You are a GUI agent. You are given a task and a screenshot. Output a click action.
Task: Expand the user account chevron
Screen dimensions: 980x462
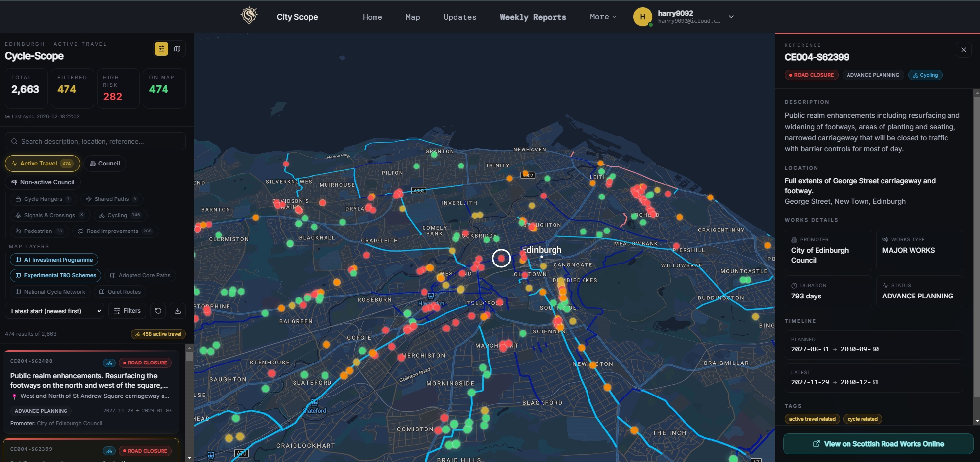731,17
